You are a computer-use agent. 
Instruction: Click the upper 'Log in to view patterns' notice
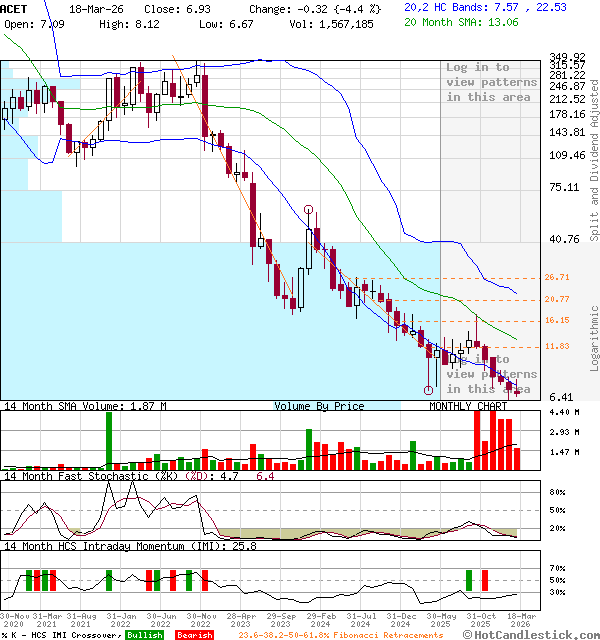[491, 82]
